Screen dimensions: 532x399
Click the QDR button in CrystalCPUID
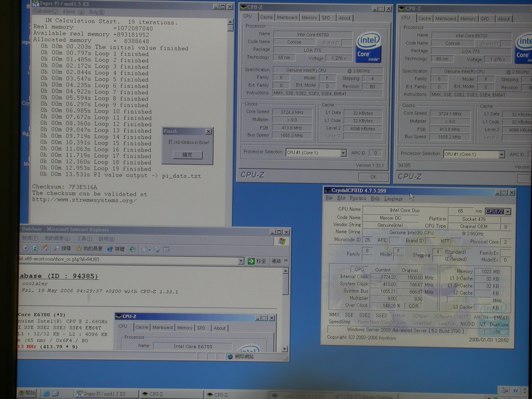click(x=413, y=305)
